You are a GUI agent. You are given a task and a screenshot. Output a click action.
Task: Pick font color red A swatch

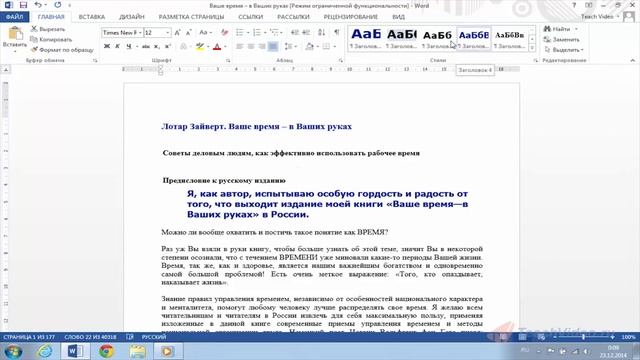click(217, 47)
